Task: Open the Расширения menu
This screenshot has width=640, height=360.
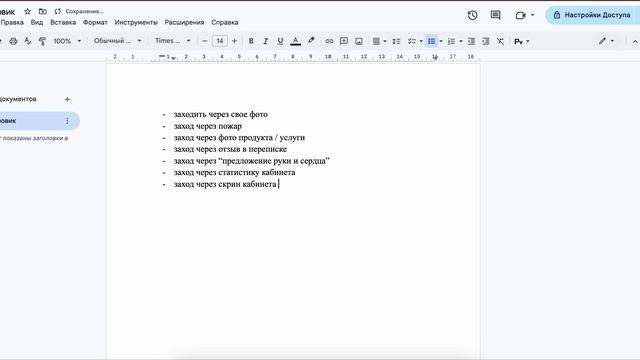Action: point(184,22)
